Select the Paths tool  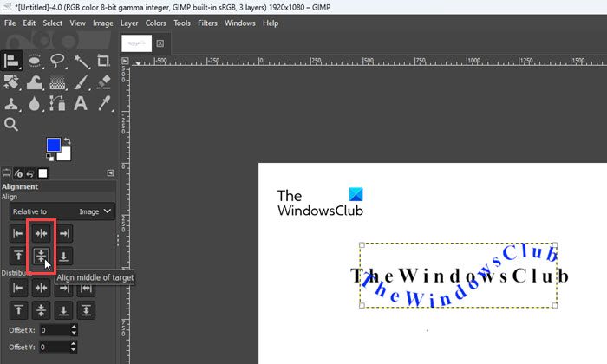pos(57,103)
